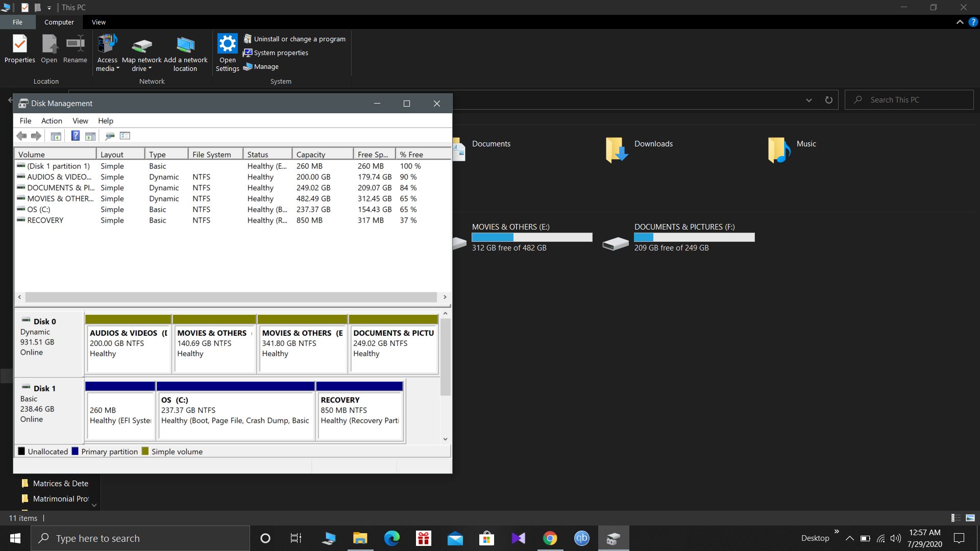Click the Type here to search box
This screenshot has height=551, width=980.
[x=140, y=538]
